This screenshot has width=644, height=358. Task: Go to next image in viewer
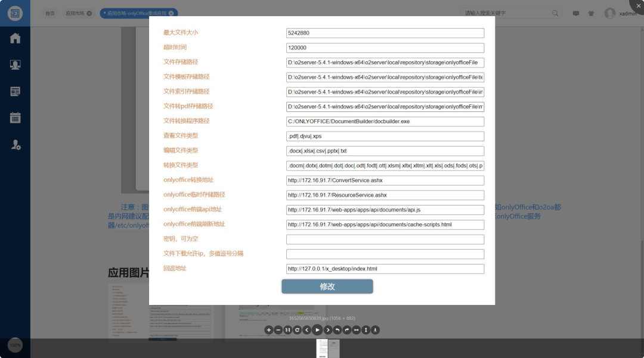pyautogui.click(x=328, y=329)
